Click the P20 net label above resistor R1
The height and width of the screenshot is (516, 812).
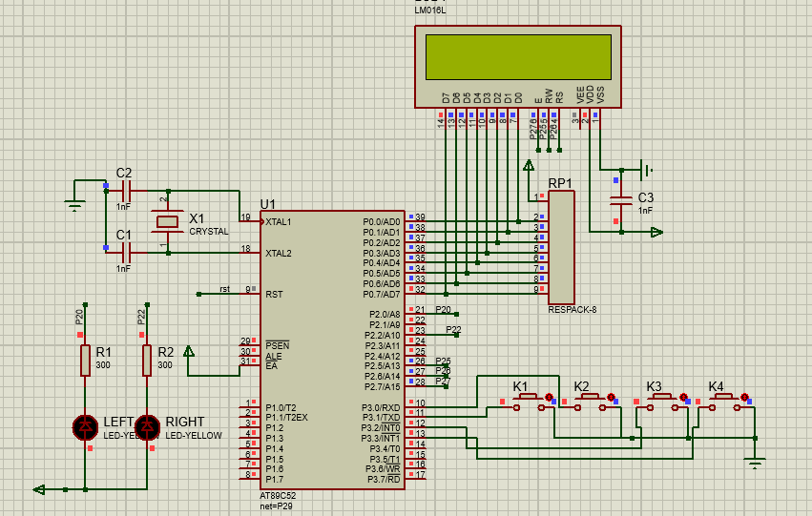point(79,317)
